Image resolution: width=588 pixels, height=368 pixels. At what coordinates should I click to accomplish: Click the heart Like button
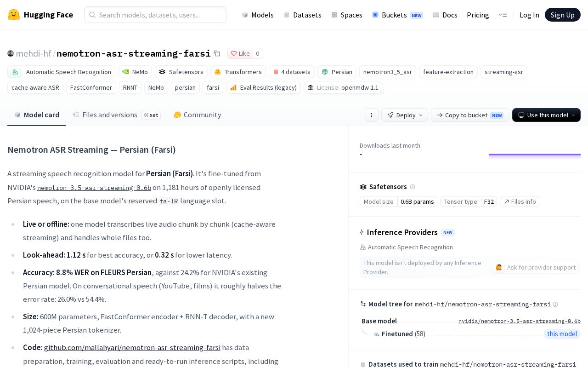pos(240,53)
